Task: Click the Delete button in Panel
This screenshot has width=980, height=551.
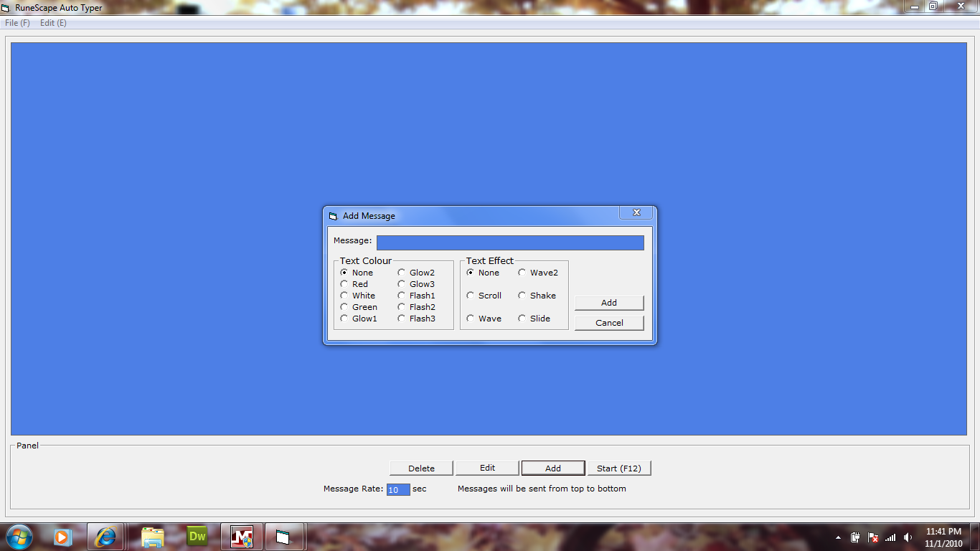Action: pos(421,468)
